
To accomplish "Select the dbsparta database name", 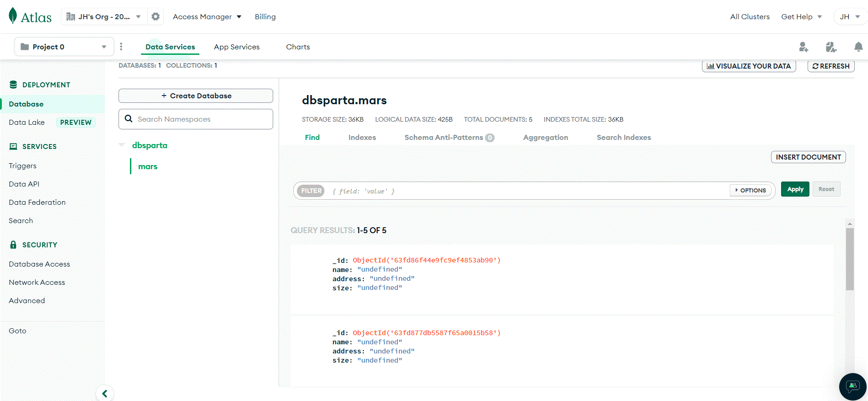I will (150, 145).
